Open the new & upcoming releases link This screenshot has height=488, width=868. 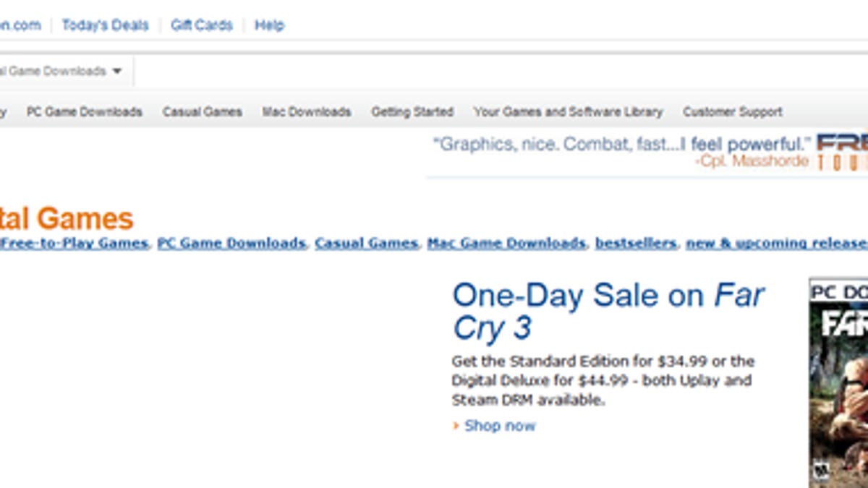coord(776,244)
